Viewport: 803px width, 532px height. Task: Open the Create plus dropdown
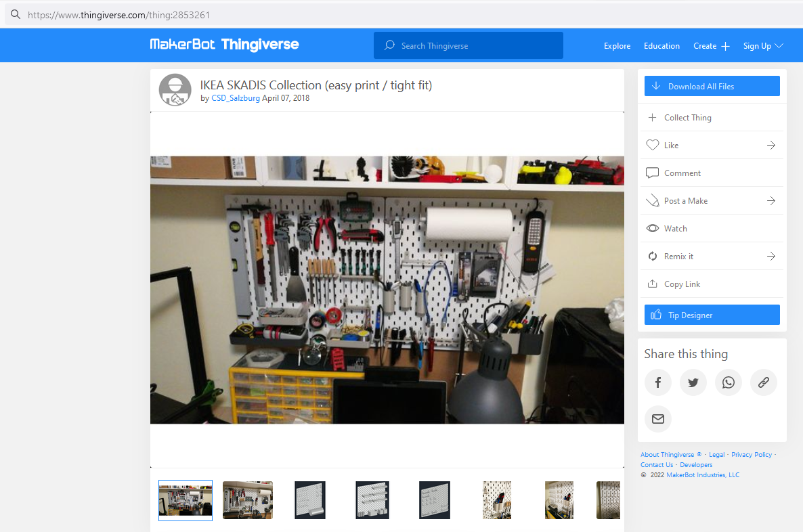pos(711,45)
